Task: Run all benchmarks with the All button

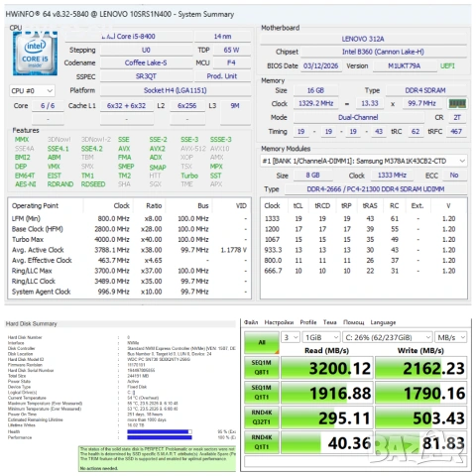Action: coord(262,342)
